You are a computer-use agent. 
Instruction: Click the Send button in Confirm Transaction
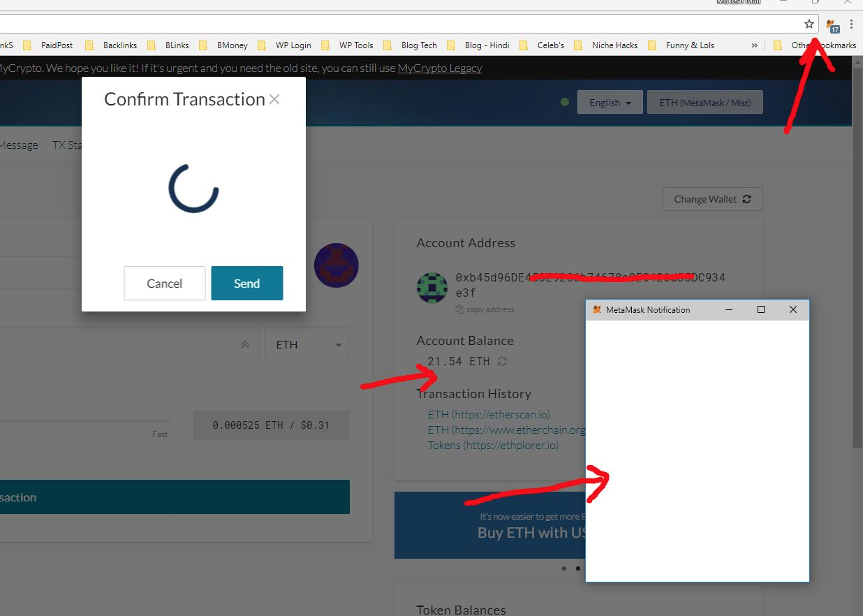[x=247, y=283]
